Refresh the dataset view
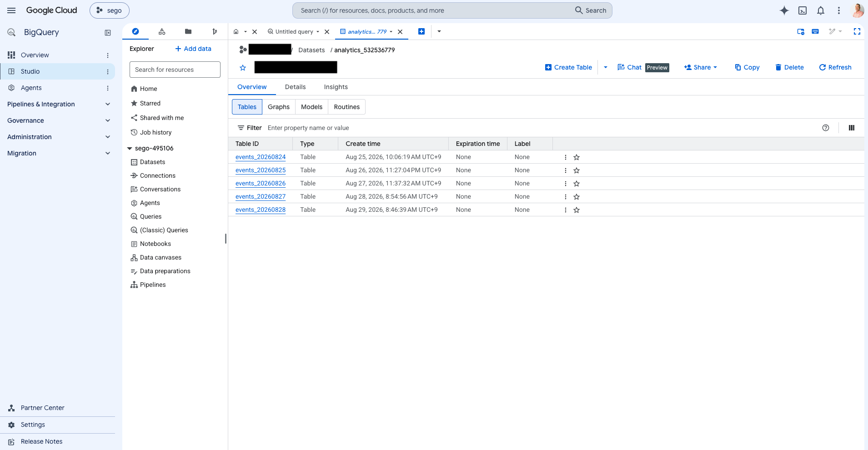 coord(835,67)
